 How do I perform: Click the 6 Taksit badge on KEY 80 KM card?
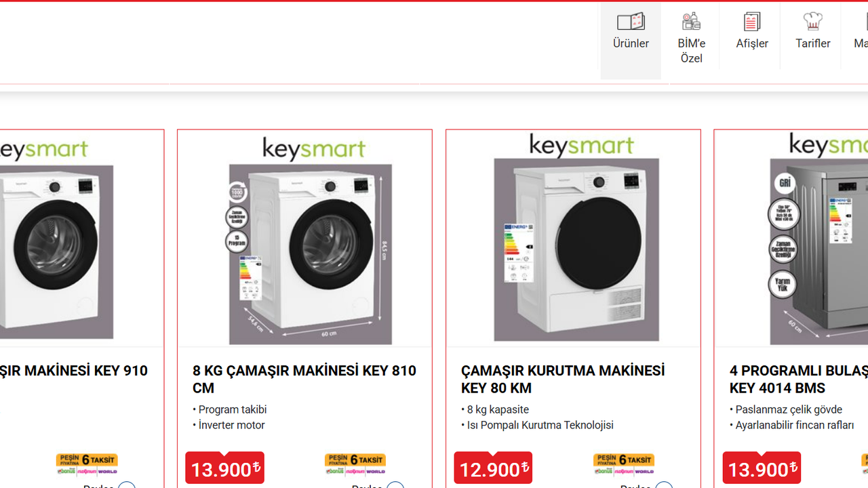coord(624,464)
